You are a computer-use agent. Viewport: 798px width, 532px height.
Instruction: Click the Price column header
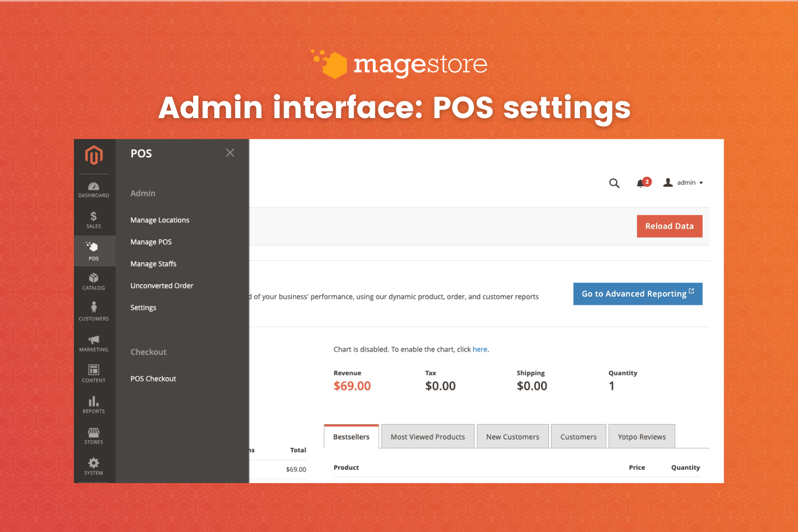[637, 468]
